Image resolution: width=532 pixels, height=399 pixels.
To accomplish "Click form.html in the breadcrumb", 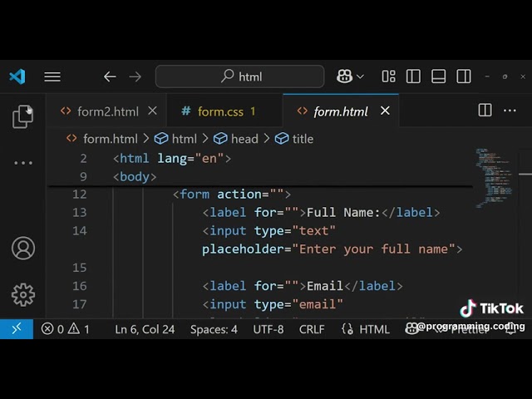I will tap(111, 139).
